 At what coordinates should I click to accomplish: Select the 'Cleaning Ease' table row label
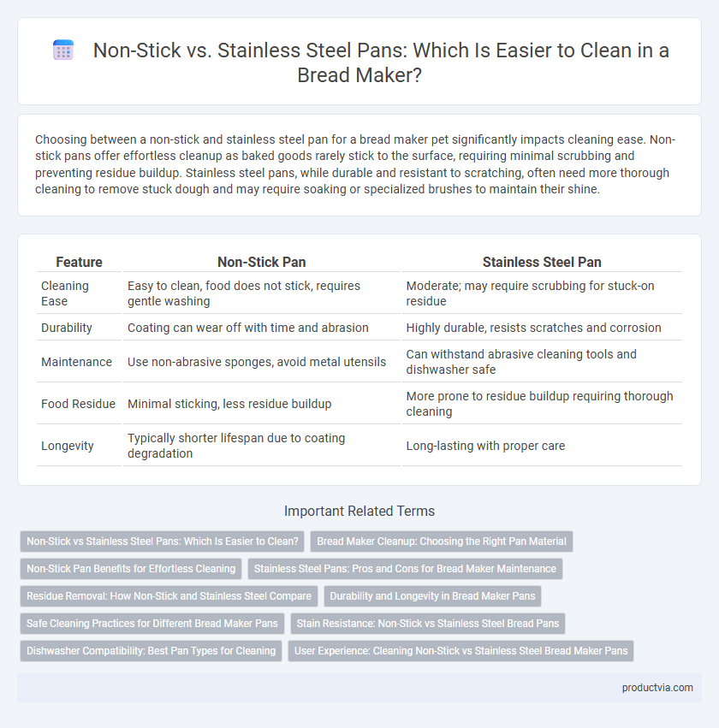point(64,293)
